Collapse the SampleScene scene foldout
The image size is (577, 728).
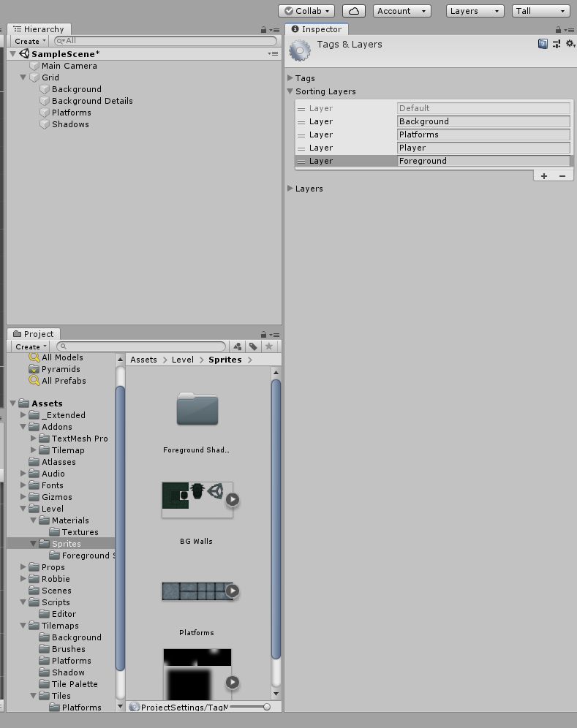click(x=13, y=54)
